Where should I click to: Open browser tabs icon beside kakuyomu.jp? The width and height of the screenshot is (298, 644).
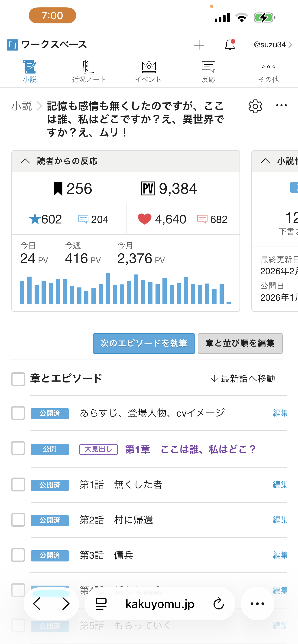pyautogui.click(x=101, y=604)
